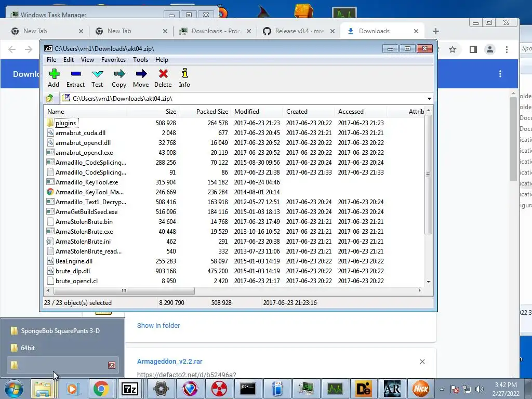
Task: Toggle Chrome side panel icon
Action: click(473, 49)
